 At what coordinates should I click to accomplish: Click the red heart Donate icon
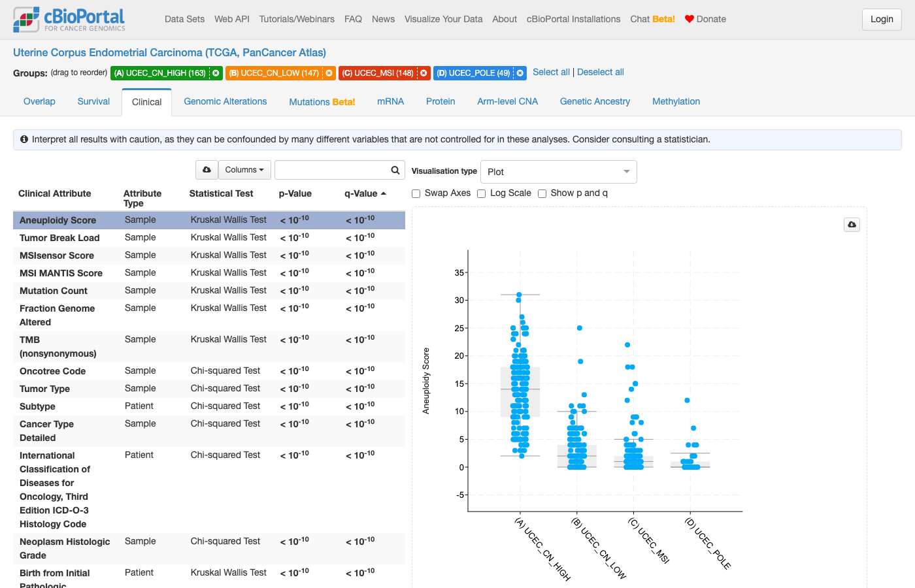click(x=689, y=19)
